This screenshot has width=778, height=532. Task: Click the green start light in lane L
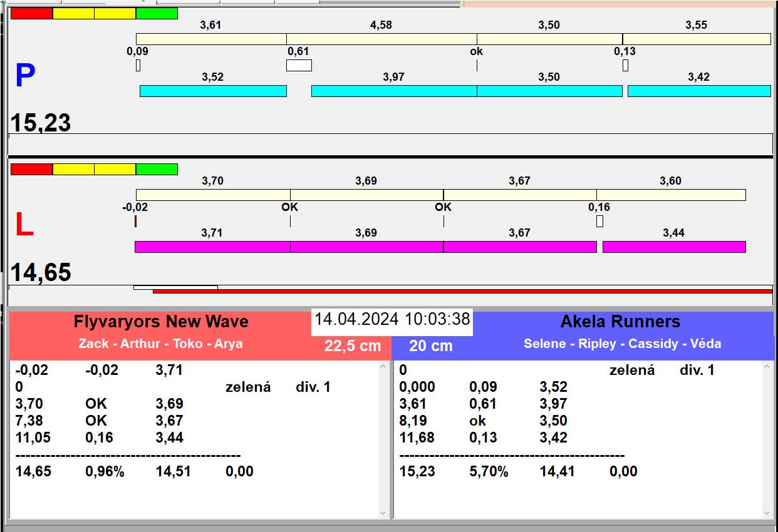(157, 169)
